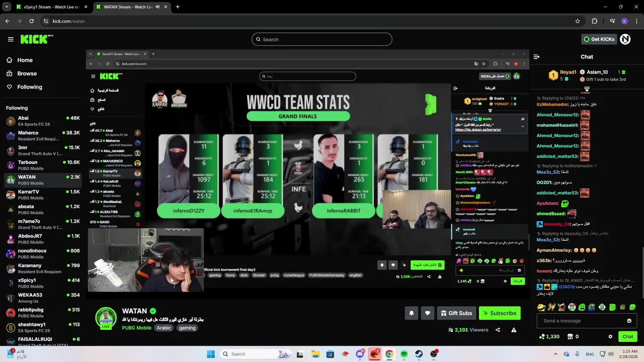644x362 pixels.
Task: Open the chat shop store icon
Action: (570, 336)
